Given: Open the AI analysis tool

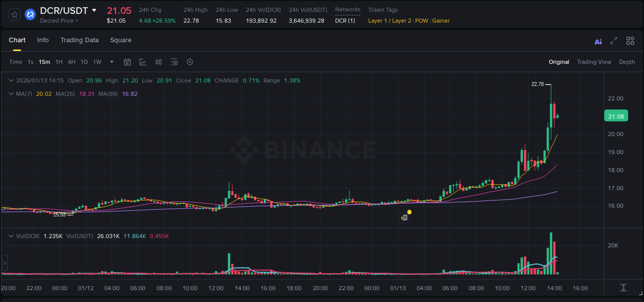Looking at the screenshot, I should (x=598, y=41).
